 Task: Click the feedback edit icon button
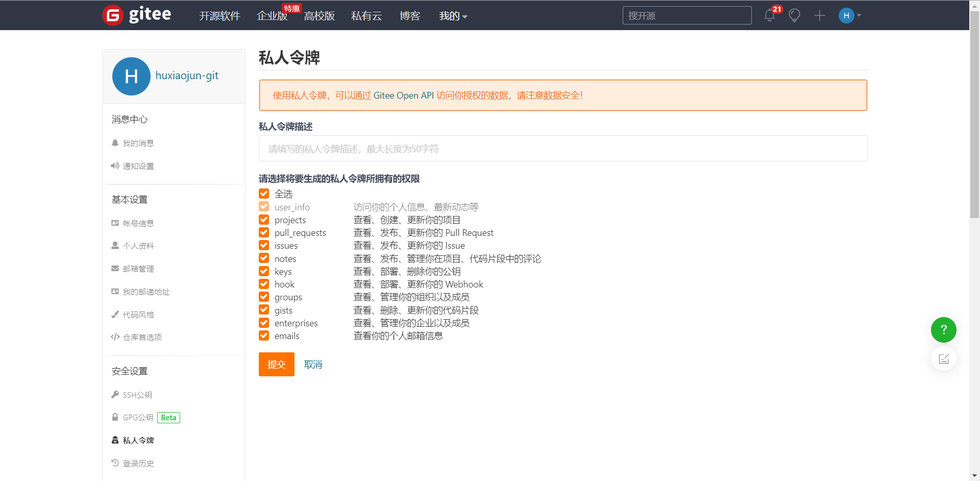(944, 359)
